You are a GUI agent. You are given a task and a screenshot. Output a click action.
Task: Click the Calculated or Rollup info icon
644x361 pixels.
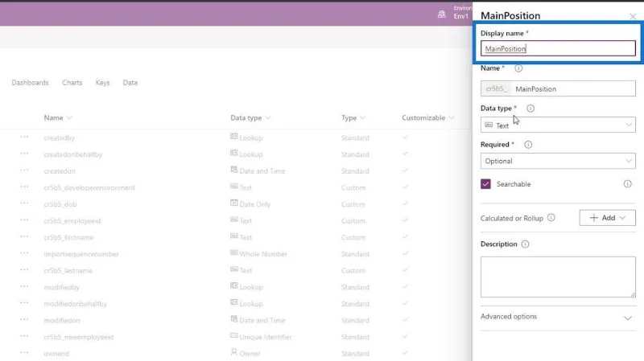551,218
